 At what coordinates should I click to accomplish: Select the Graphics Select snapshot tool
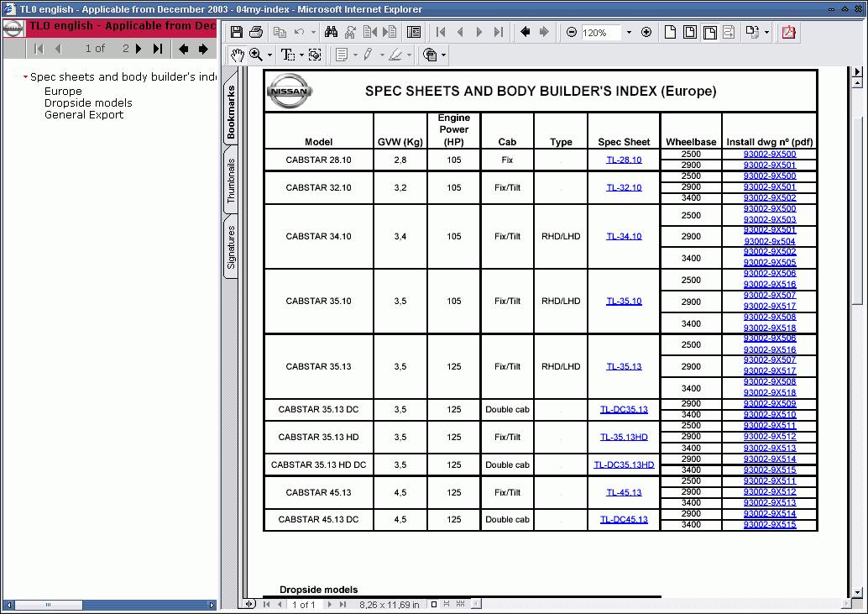[x=315, y=55]
